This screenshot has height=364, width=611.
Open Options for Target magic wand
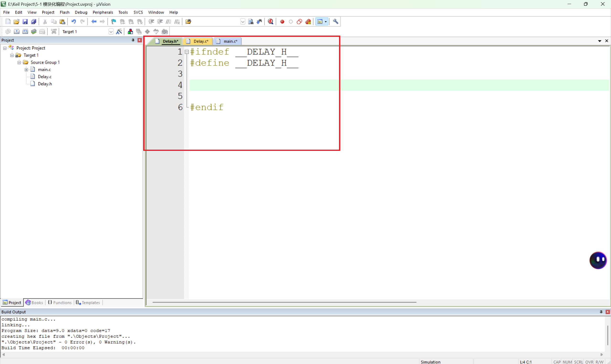pos(119,32)
